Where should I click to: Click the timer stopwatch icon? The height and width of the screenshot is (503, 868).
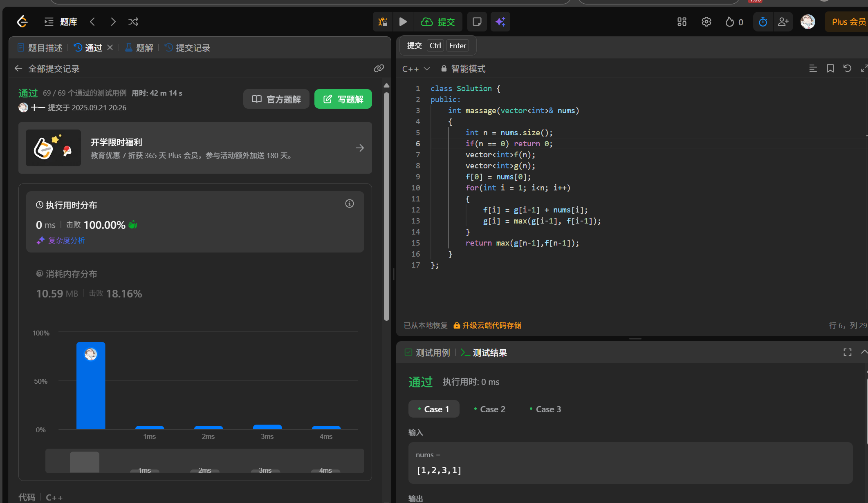(763, 22)
